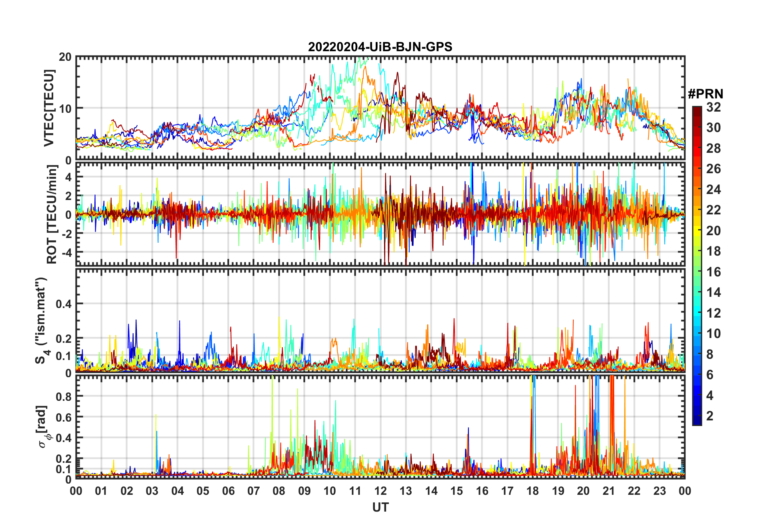Select the VTEC[TECU] y-axis label
Viewport: 761px width, 532px height.
(x=49, y=108)
